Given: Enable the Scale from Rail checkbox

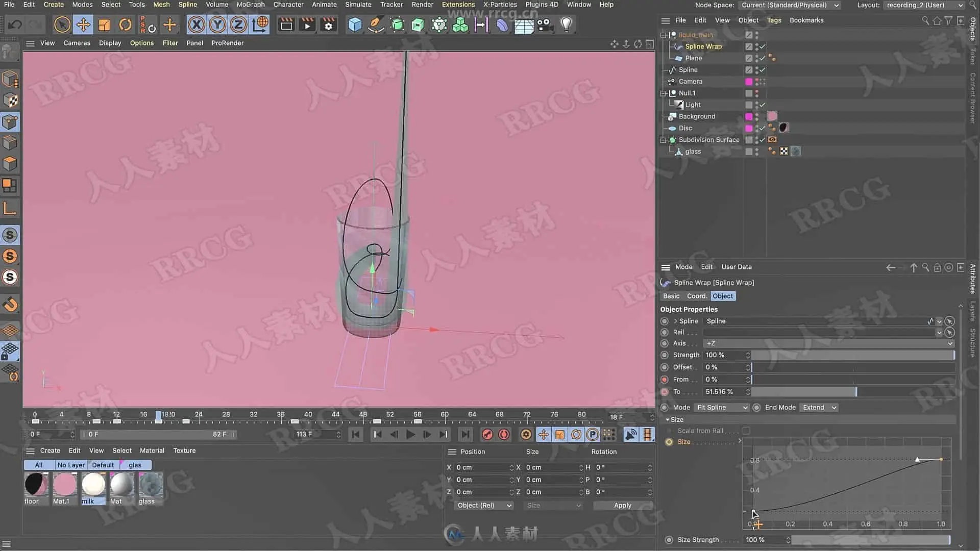Looking at the screenshot, I should tap(746, 431).
